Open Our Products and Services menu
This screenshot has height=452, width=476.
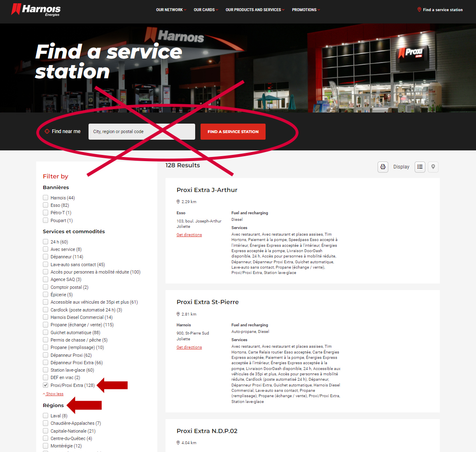[254, 10]
